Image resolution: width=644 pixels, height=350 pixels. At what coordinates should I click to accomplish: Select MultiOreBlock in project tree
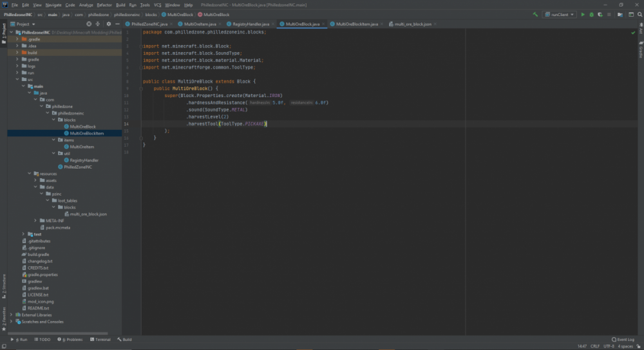coord(82,127)
